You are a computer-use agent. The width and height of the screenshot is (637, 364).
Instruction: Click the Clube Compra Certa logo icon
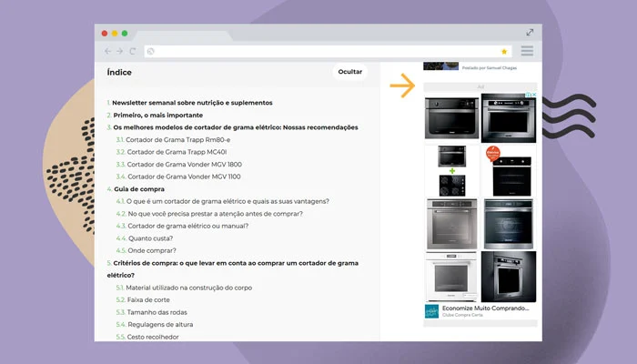(x=432, y=311)
